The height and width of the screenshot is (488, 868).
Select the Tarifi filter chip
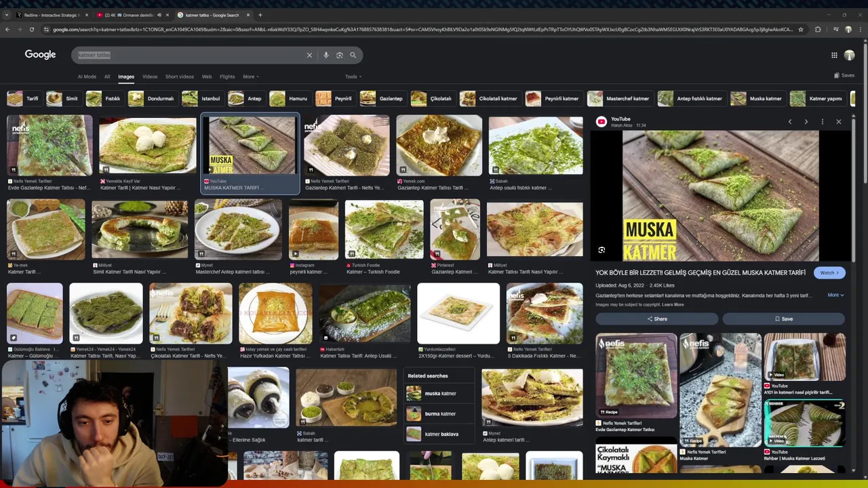coord(24,98)
